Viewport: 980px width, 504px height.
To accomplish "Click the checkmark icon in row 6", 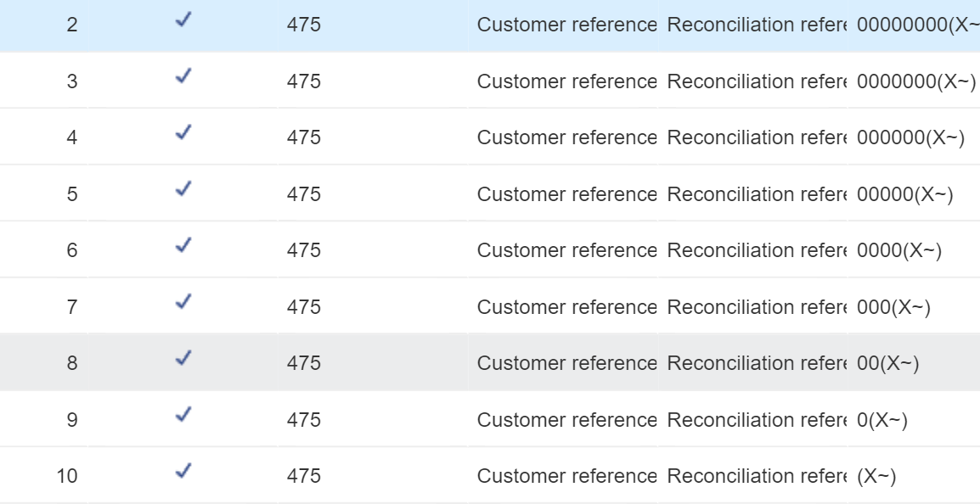I will pos(183,246).
